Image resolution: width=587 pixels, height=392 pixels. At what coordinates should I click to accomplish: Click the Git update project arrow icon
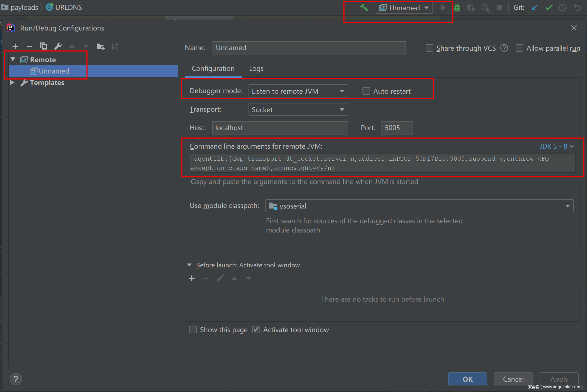pos(534,8)
